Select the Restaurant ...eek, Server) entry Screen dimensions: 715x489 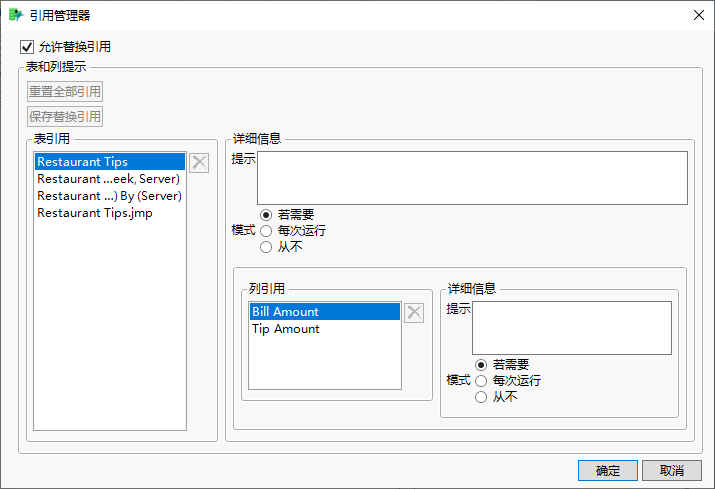(x=107, y=179)
